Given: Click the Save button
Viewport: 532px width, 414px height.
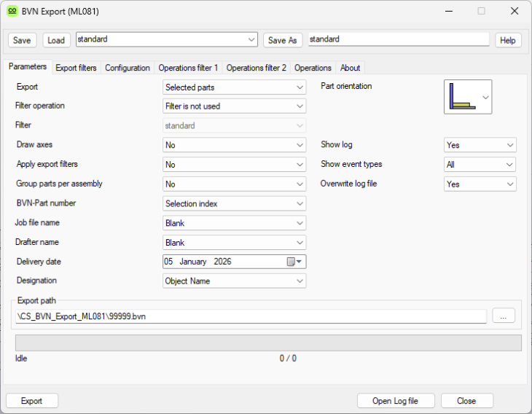Looking at the screenshot, I should click(x=22, y=40).
